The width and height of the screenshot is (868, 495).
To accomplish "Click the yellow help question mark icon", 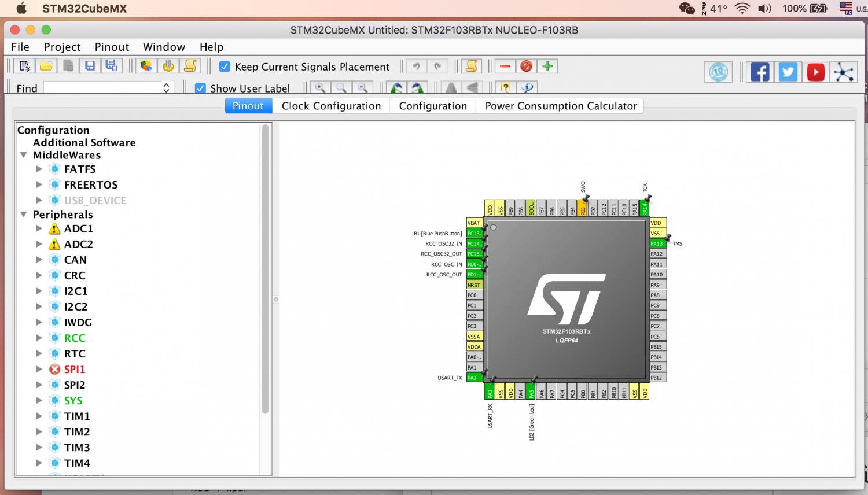I will (506, 87).
